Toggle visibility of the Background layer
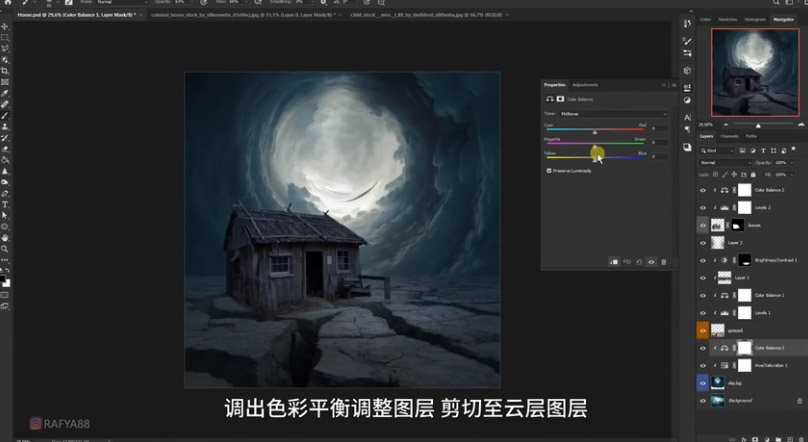This screenshot has width=808, height=442. click(702, 400)
